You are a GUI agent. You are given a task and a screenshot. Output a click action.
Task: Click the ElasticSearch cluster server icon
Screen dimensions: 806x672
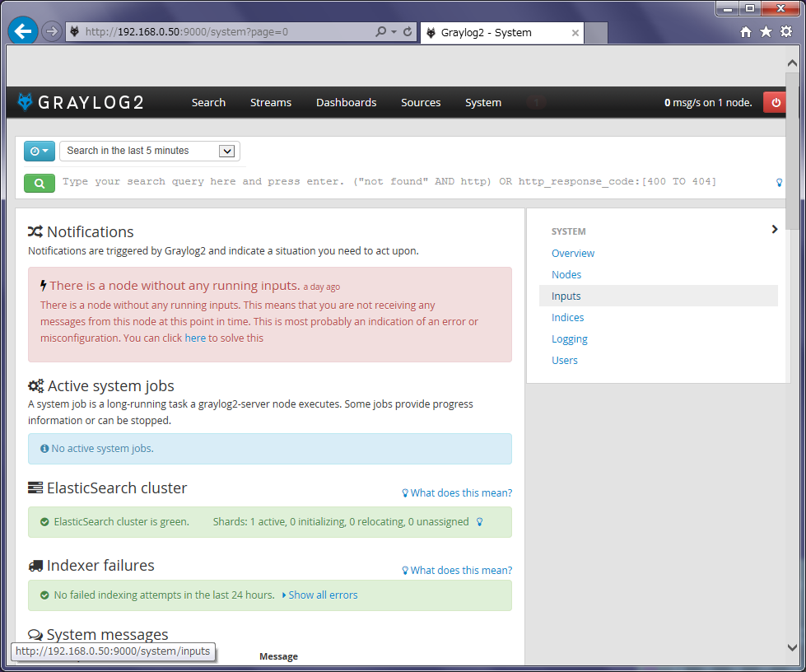[35, 488]
